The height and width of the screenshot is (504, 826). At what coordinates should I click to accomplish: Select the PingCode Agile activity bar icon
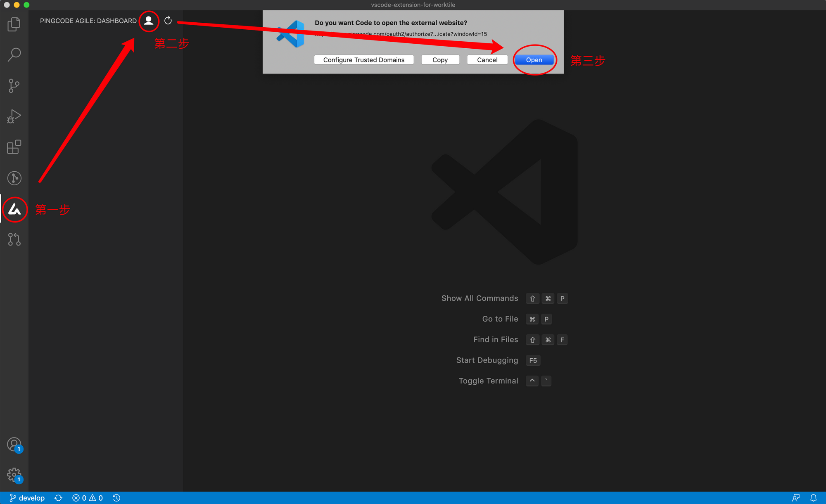14,209
